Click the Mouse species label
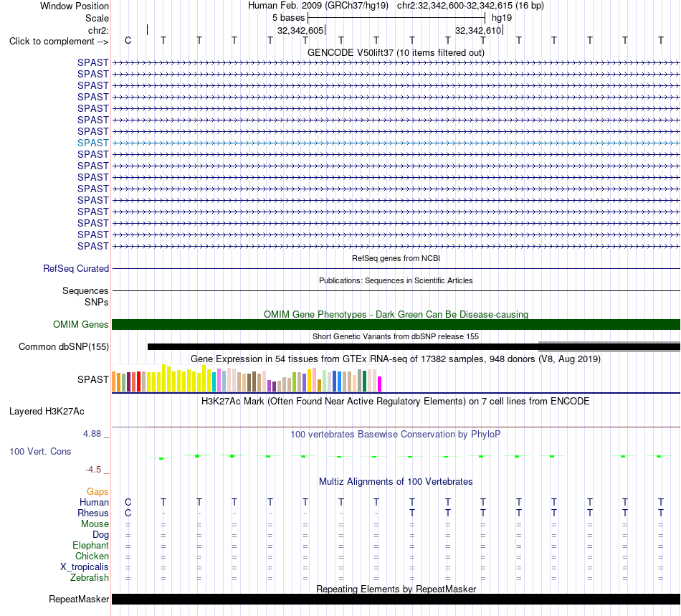The height and width of the screenshot is (616, 681). (95, 524)
